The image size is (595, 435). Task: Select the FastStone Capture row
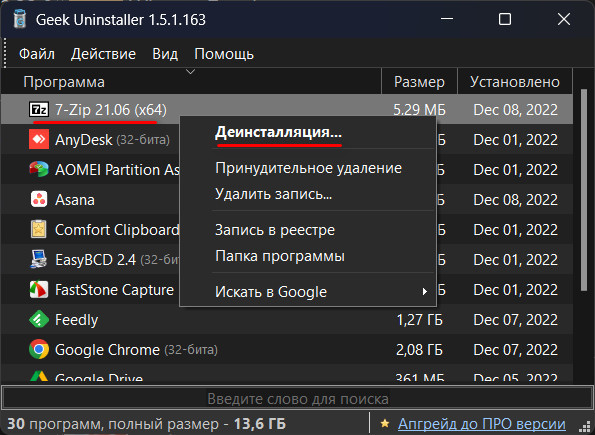(91, 289)
